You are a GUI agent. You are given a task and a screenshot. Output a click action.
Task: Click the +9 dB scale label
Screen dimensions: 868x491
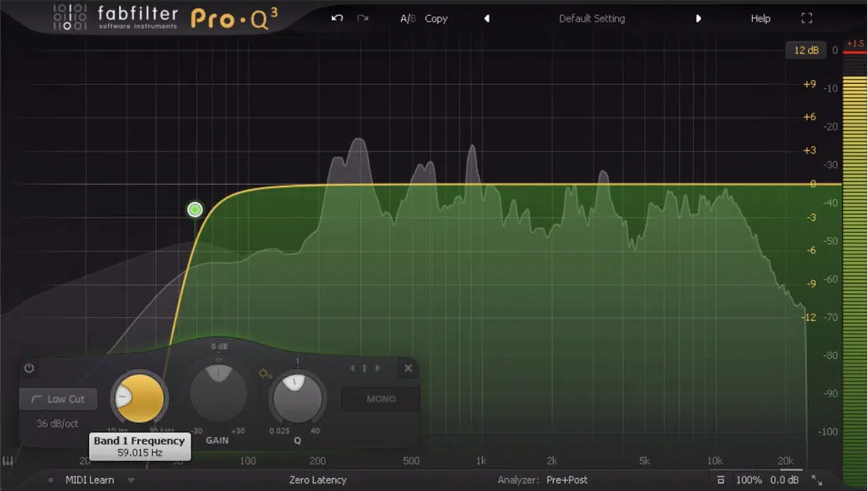pyautogui.click(x=809, y=84)
